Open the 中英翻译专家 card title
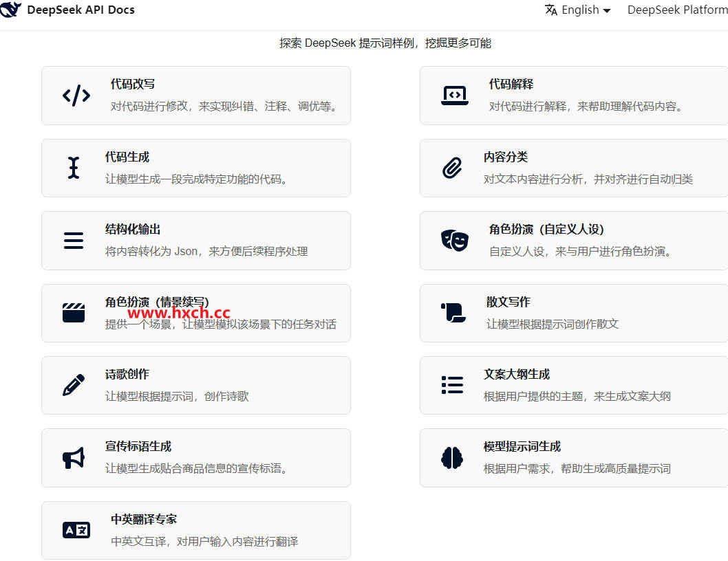 [x=144, y=519]
